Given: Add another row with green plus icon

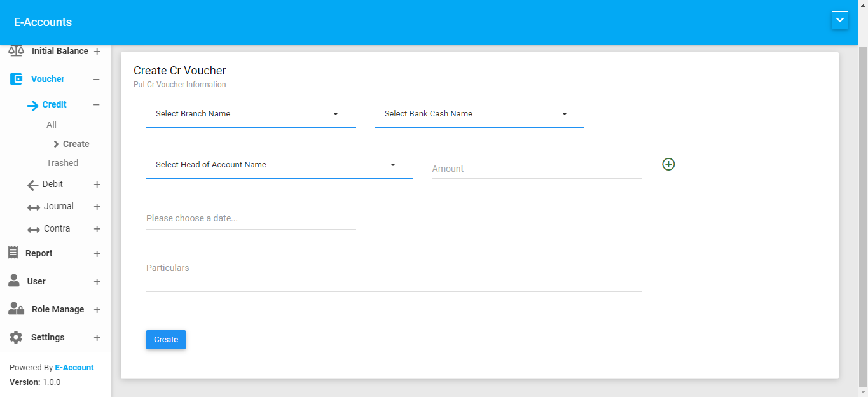Looking at the screenshot, I should pos(668,164).
